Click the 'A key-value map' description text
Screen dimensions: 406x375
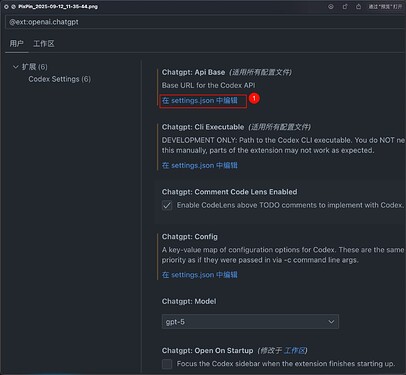283,255
